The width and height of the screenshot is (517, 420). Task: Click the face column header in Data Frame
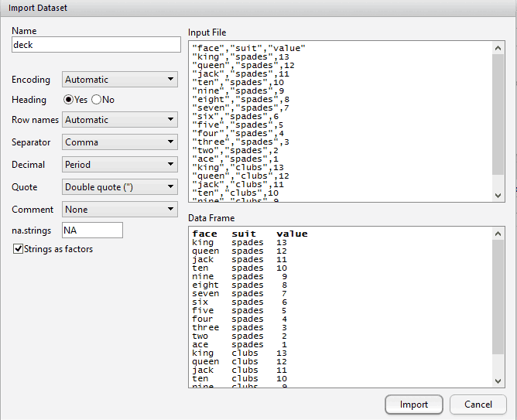click(205, 234)
